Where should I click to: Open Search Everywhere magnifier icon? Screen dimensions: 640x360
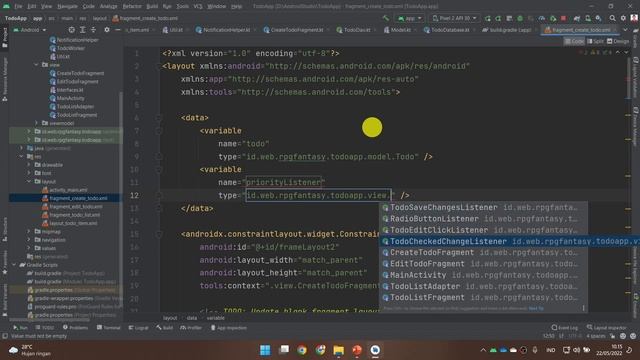click(613, 18)
